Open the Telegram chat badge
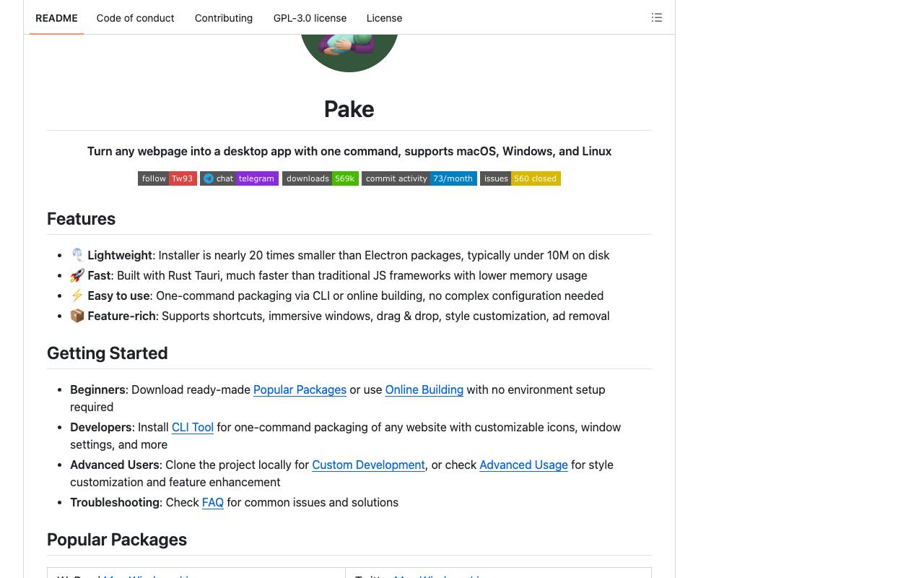Screen dimensions: 924x578 (x=239, y=178)
